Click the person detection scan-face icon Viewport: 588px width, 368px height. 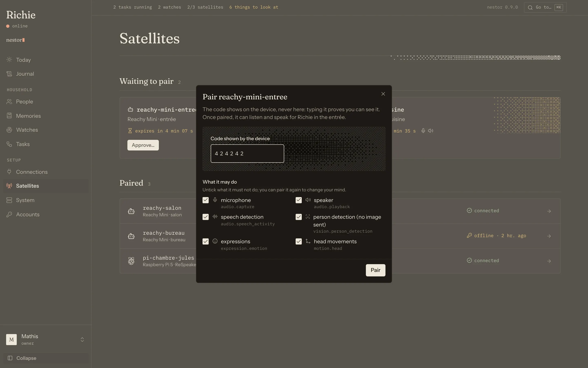[x=308, y=216]
